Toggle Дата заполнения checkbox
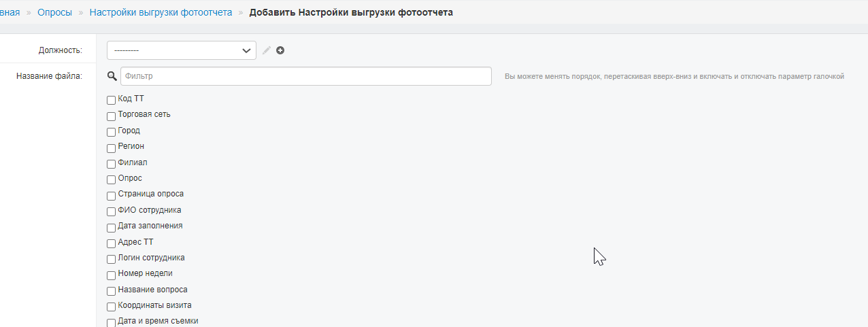 [x=112, y=227]
